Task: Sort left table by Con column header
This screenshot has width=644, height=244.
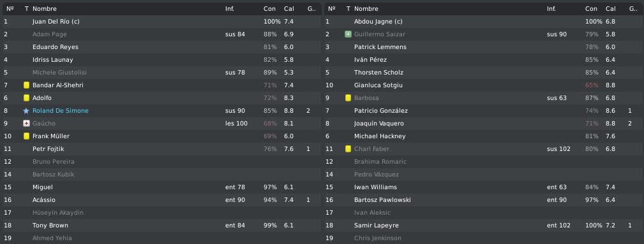Action: point(269,9)
